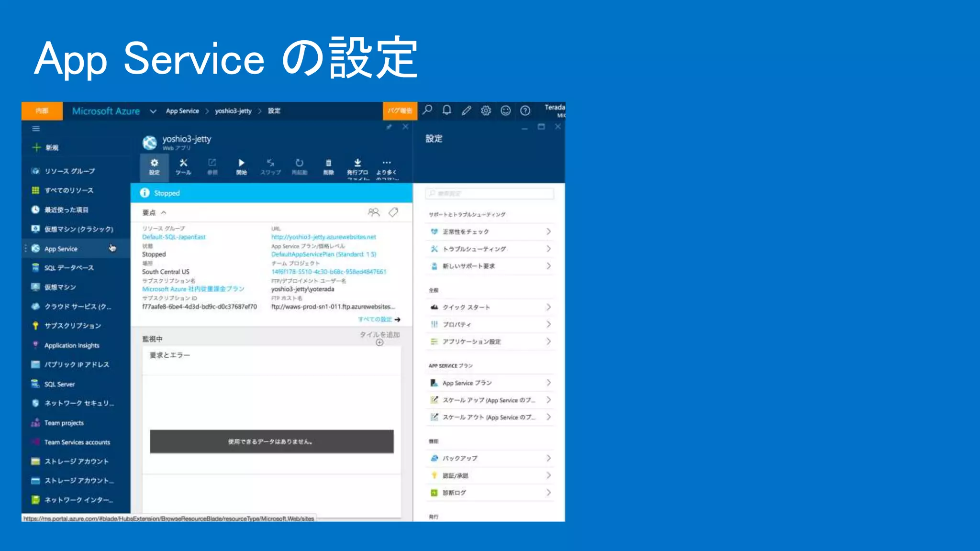This screenshot has height=551, width=980.
Task: Open the portal settings gear icon
Action: point(486,110)
